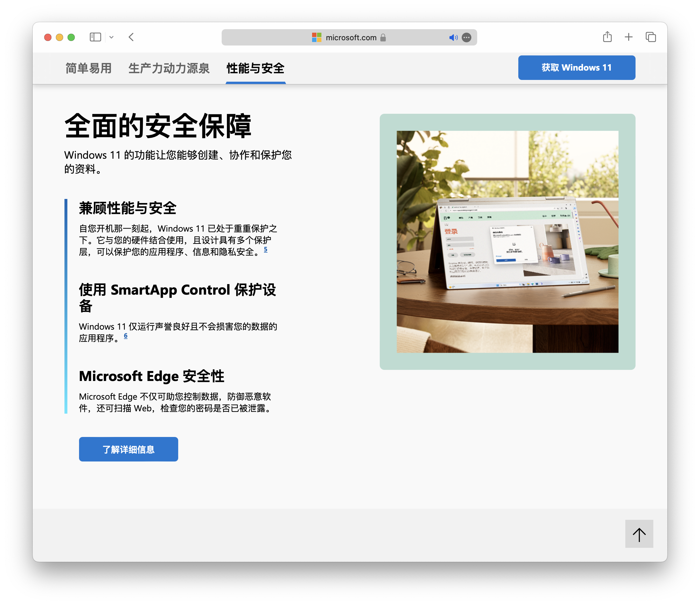This screenshot has width=700, height=605.
Task: Click the Microsoft logo favicon
Action: click(316, 38)
